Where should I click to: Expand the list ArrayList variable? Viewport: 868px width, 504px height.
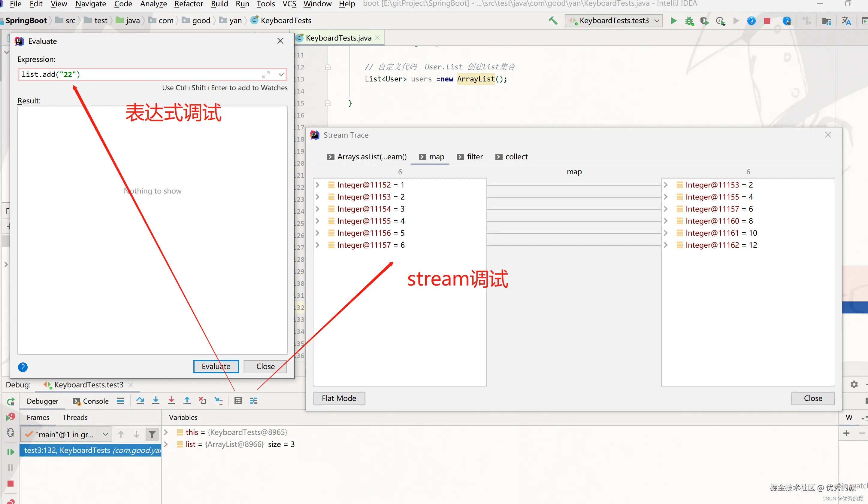(166, 444)
